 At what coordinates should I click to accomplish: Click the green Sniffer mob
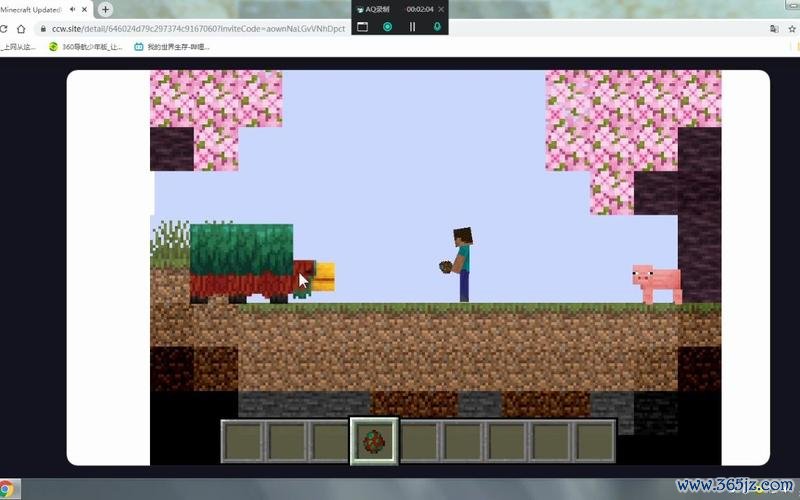[245, 264]
